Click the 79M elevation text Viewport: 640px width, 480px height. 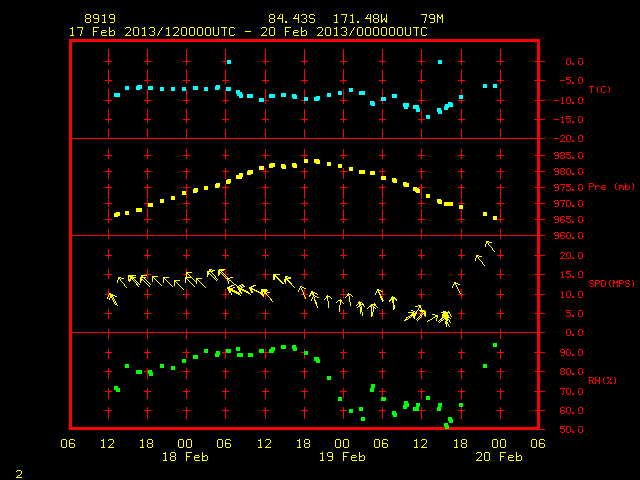point(432,19)
